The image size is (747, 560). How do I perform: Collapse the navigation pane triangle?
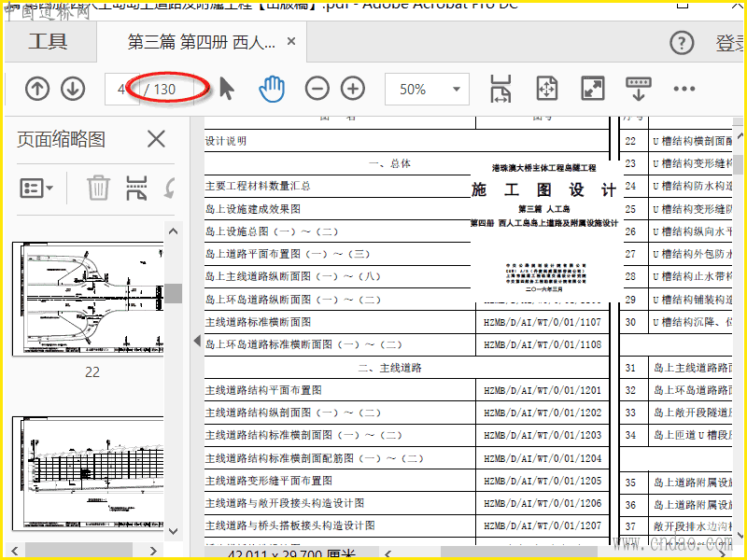click(197, 341)
